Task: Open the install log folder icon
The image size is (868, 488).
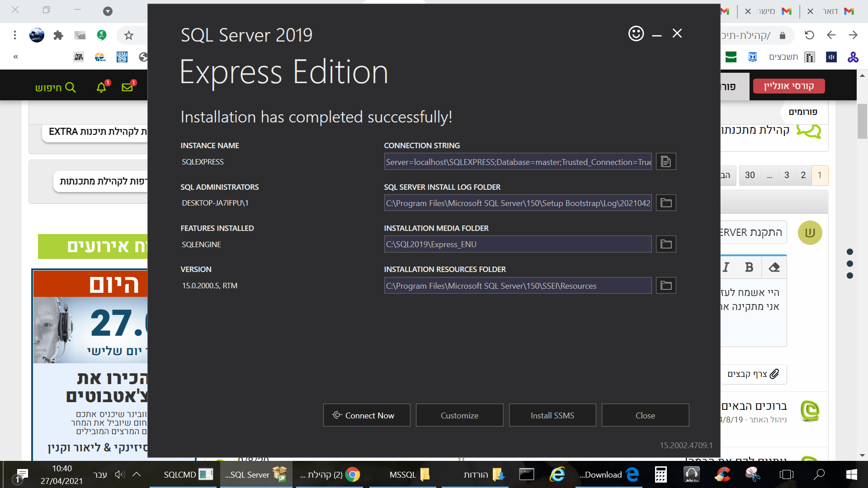Action: [x=666, y=203]
